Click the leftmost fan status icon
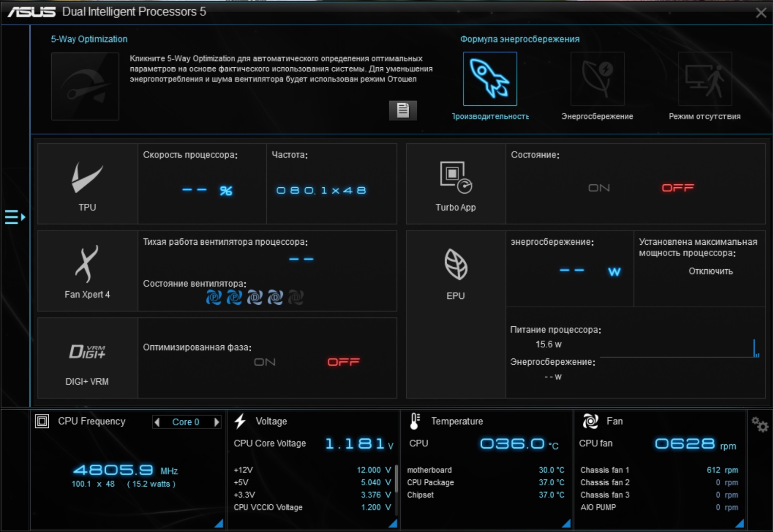The width and height of the screenshot is (773, 532). click(x=214, y=296)
